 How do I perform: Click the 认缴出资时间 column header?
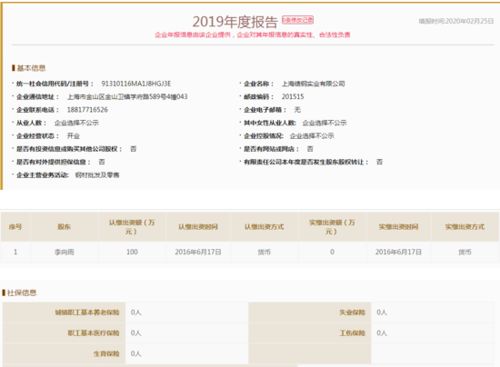tap(198, 227)
